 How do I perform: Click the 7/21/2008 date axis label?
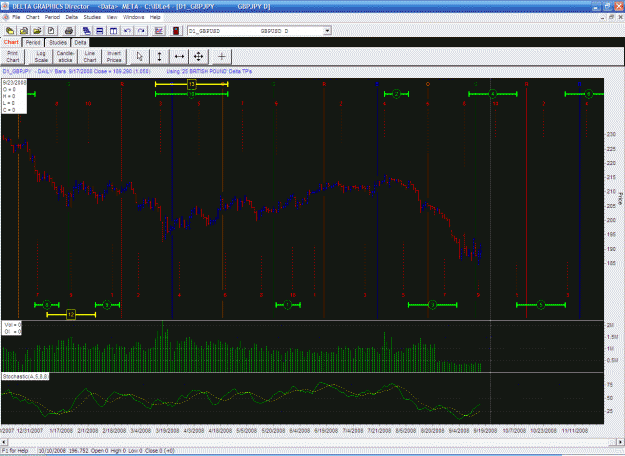click(379, 431)
